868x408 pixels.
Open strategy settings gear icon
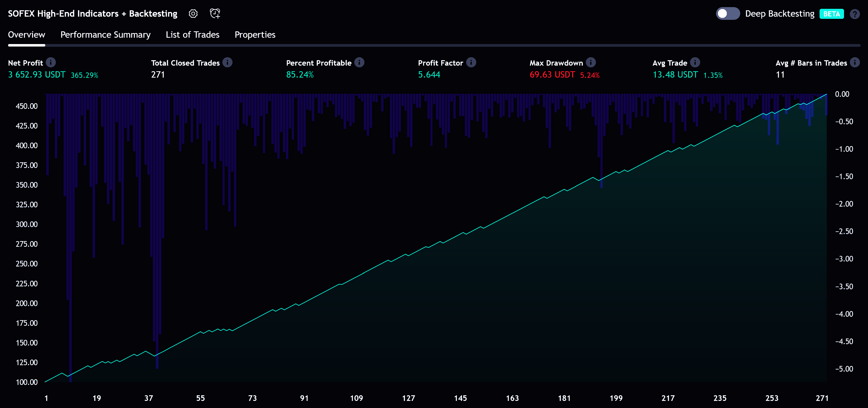click(x=193, y=13)
